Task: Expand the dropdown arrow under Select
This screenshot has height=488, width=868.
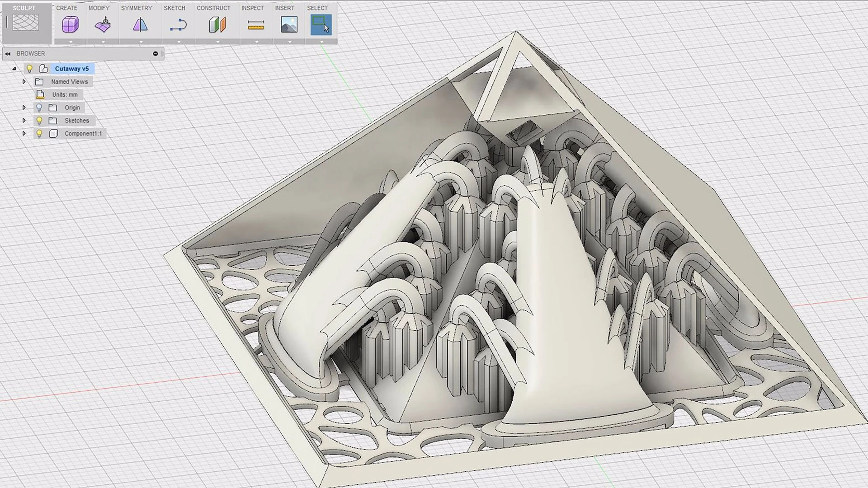Action: click(321, 42)
